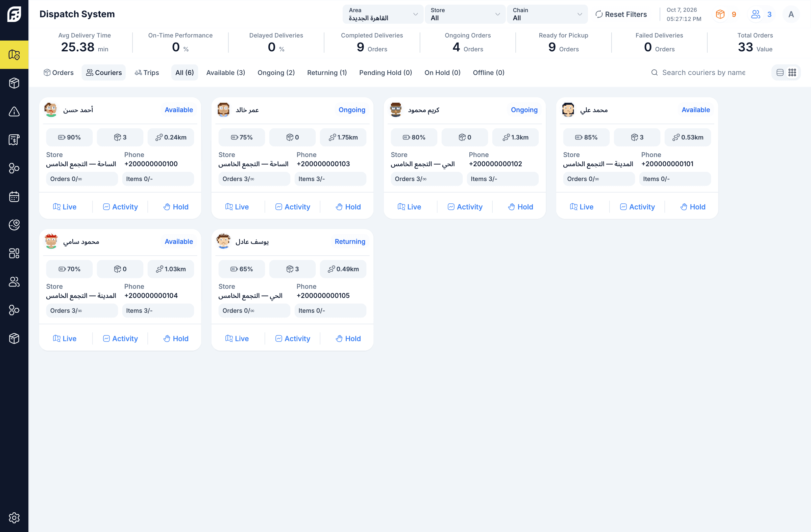Hold courier محمد علي

pyautogui.click(x=693, y=207)
